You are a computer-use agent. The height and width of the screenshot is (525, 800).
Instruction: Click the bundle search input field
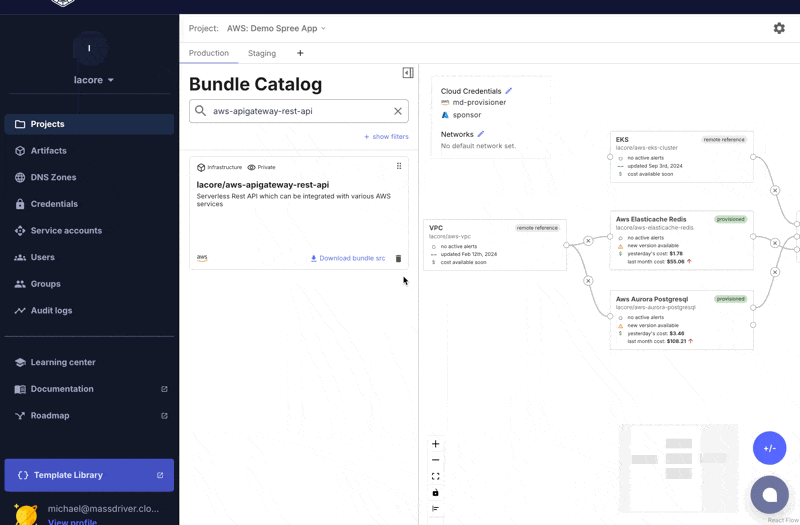(x=297, y=111)
